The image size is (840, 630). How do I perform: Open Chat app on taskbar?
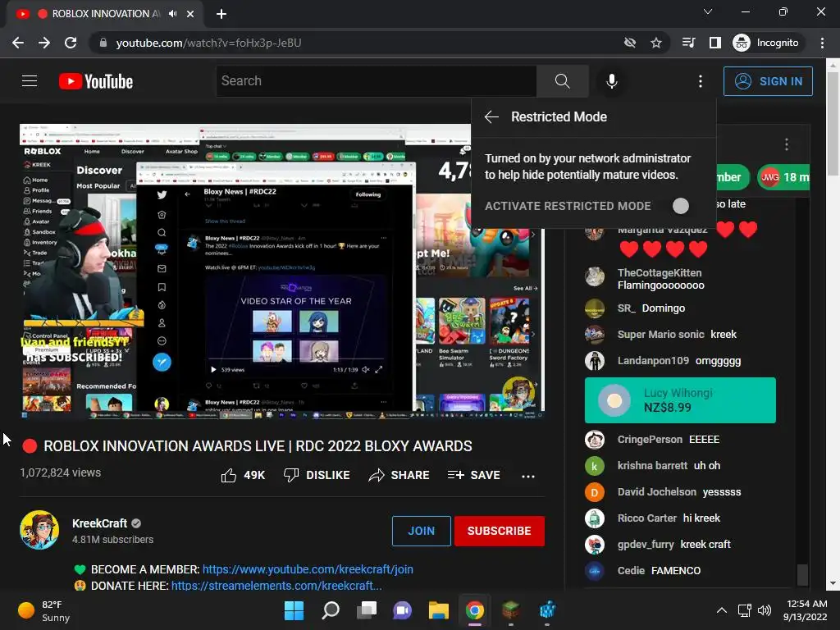pos(402,610)
